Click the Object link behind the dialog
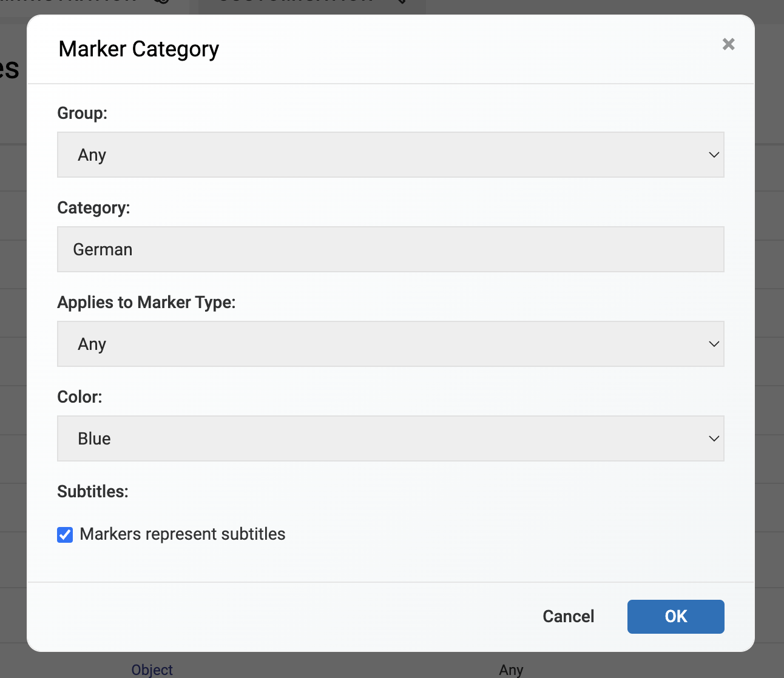The height and width of the screenshot is (678, 784). [152, 670]
